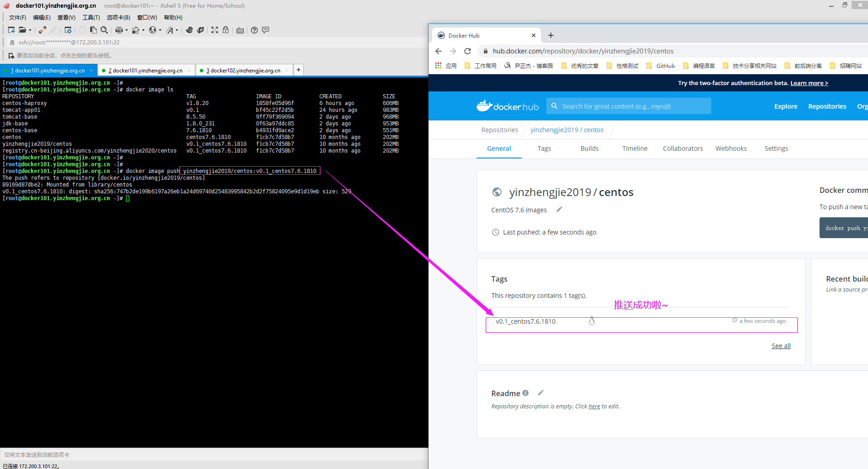Open a new session in Xshell

[12, 30]
